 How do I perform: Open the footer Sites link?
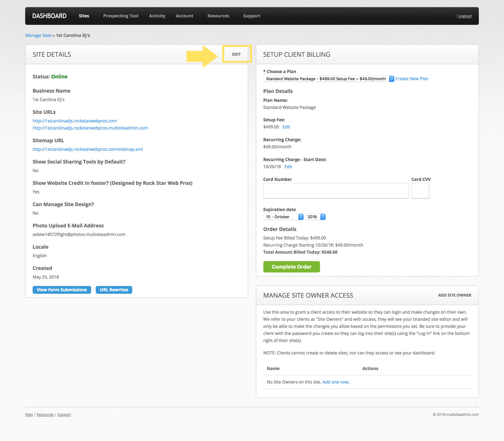click(x=29, y=415)
